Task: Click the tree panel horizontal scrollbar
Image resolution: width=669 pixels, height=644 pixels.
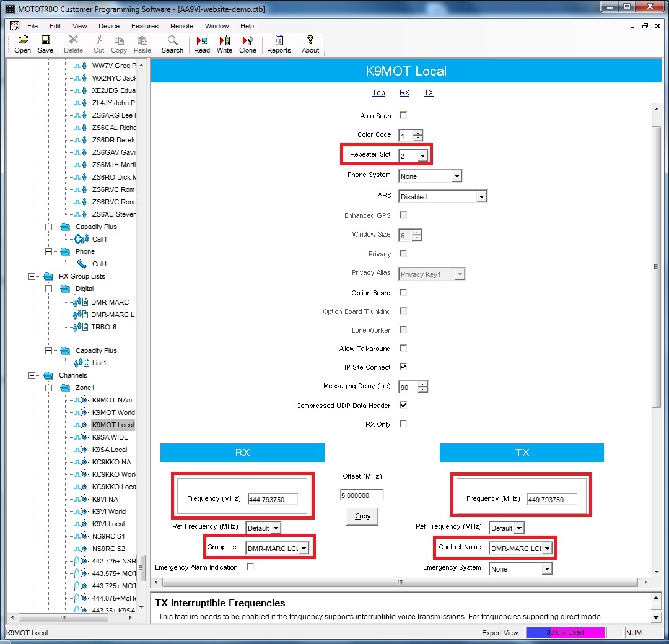Action: click(x=63, y=617)
